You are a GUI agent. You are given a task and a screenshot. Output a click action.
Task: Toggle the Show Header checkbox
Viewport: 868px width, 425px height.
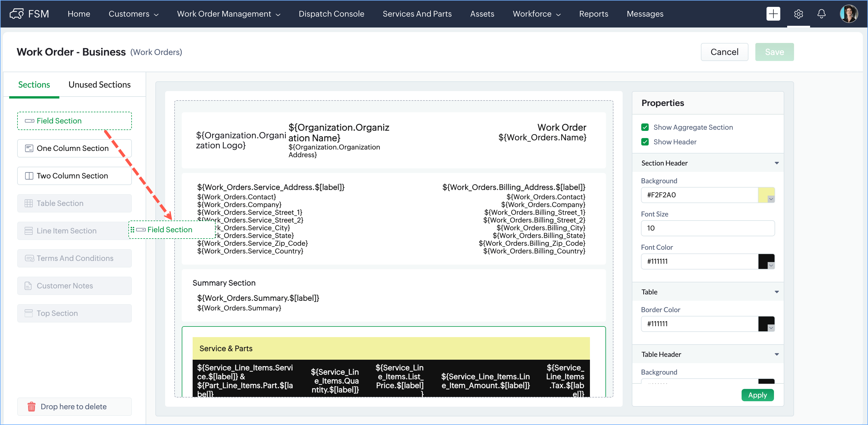click(645, 142)
